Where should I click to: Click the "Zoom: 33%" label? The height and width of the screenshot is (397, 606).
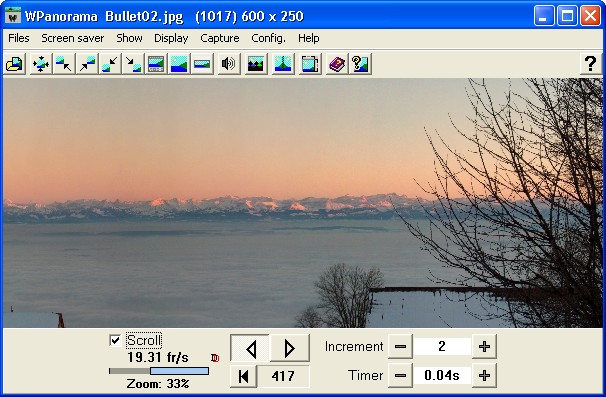pos(158,384)
